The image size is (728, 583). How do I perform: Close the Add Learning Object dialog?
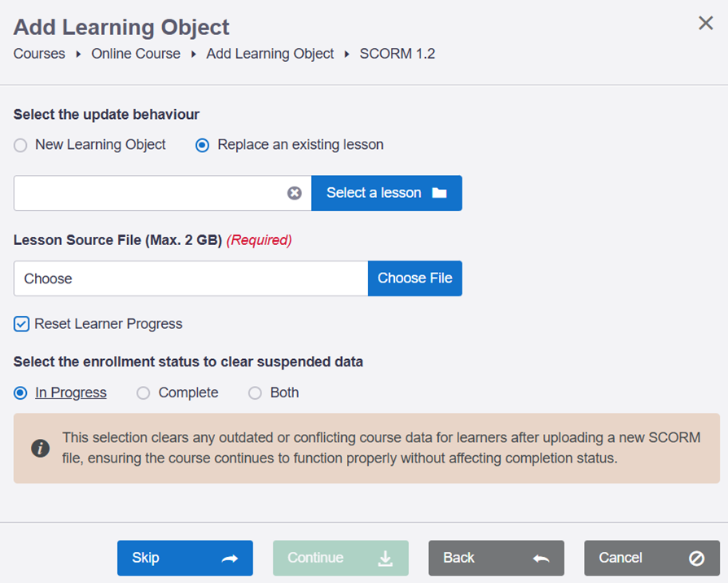pos(705,23)
